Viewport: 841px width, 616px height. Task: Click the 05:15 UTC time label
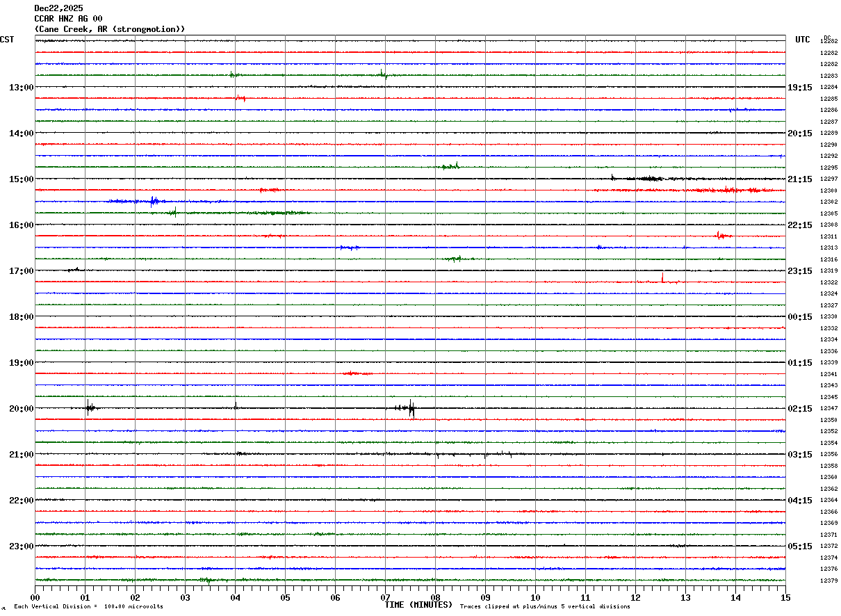(x=800, y=546)
